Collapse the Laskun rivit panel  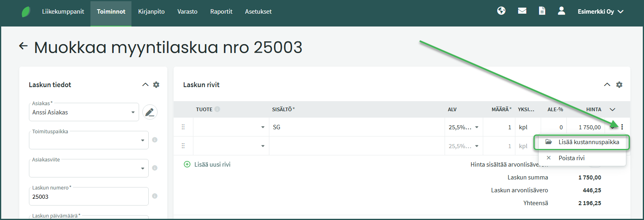(607, 85)
